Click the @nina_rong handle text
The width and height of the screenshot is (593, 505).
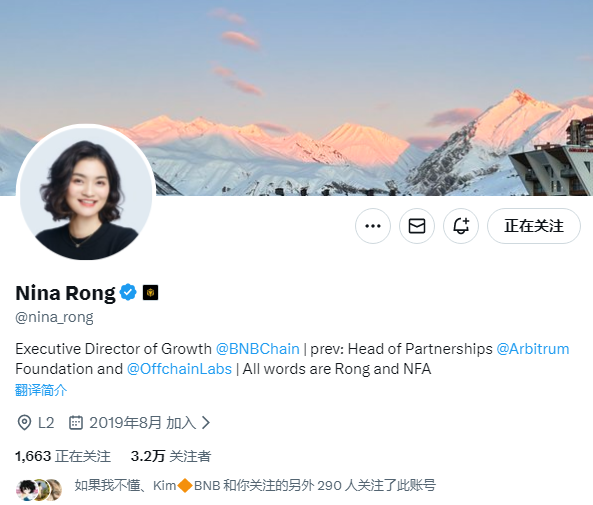coord(54,317)
